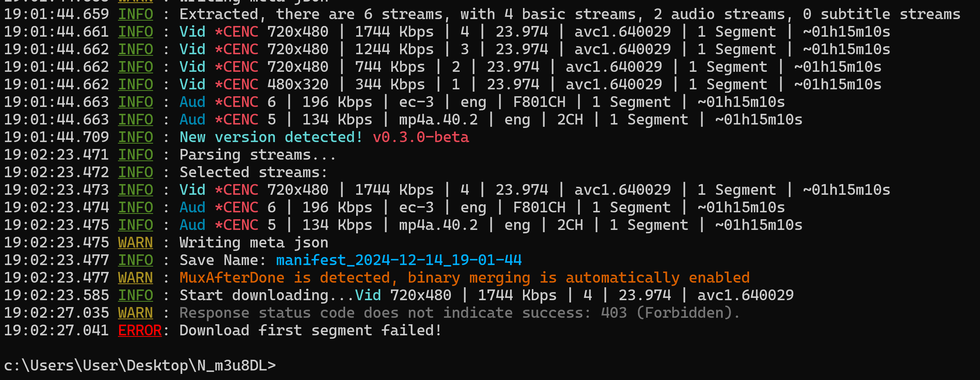Click the 480x320 resolution value
The image size is (980, 380).
[x=298, y=84]
